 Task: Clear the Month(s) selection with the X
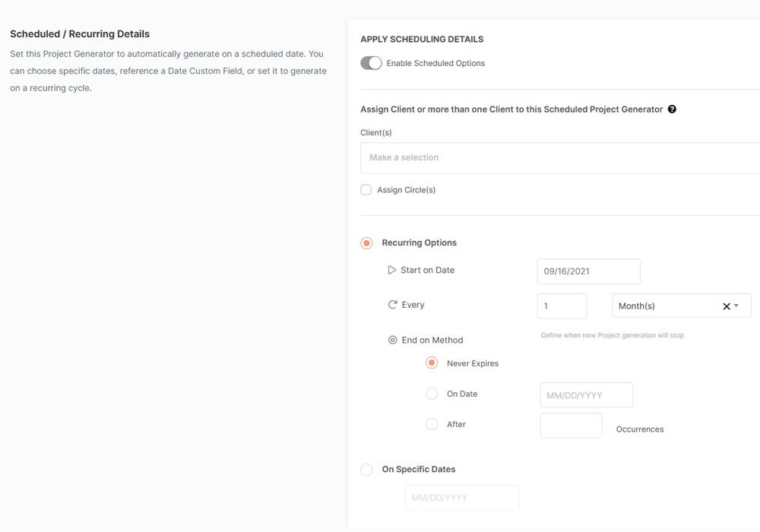click(x=726, y=306)
